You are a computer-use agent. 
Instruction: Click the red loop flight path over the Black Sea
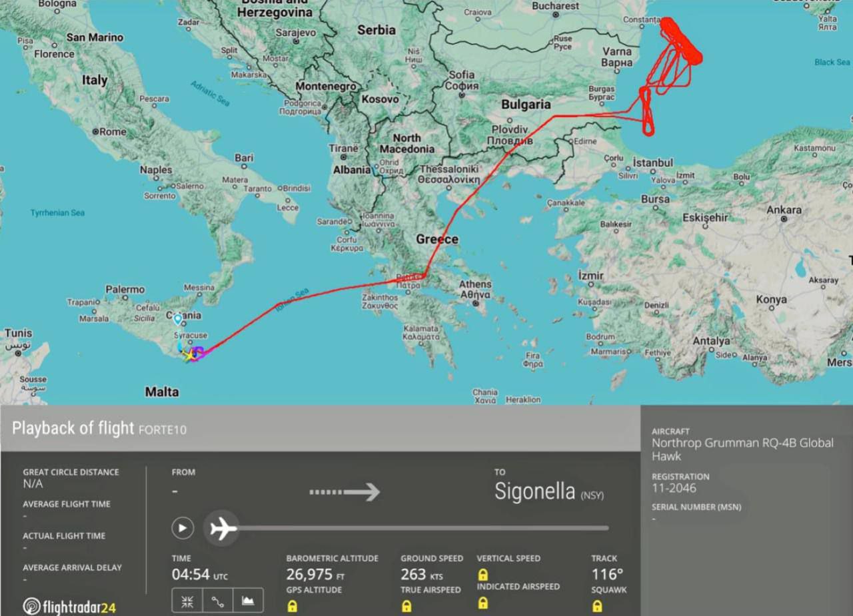tap(680, 40)
